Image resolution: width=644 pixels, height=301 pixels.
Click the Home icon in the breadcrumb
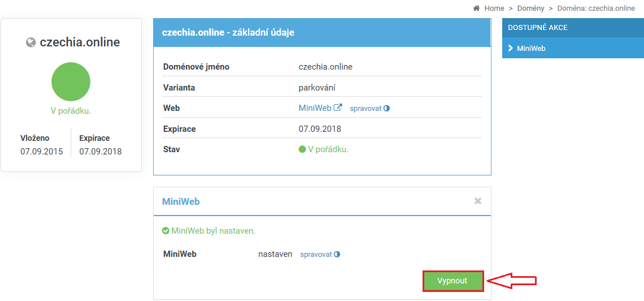pos(476,8)
